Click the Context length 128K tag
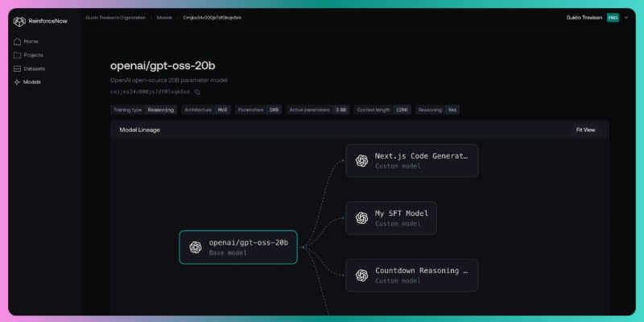 pos(382,110)
